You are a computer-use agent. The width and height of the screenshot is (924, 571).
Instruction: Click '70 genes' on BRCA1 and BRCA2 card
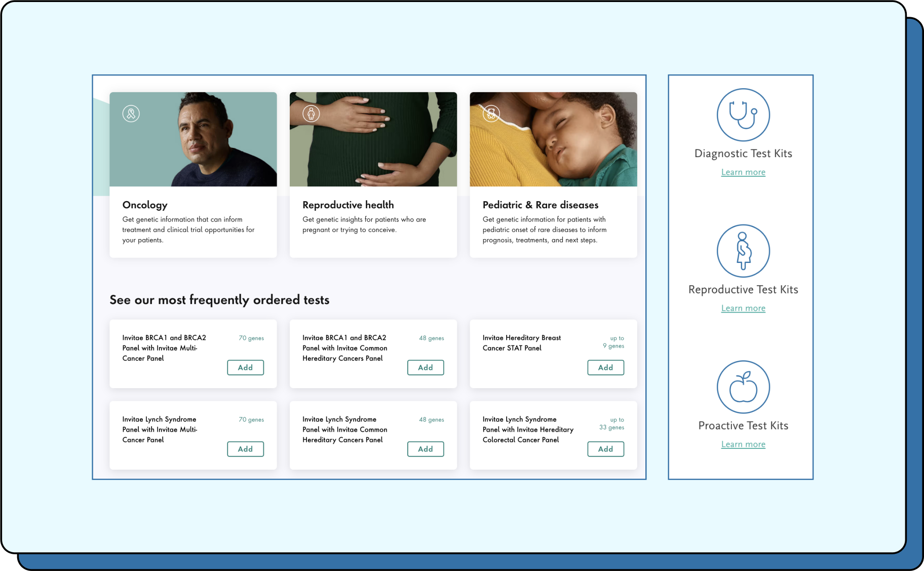[251, 338]
